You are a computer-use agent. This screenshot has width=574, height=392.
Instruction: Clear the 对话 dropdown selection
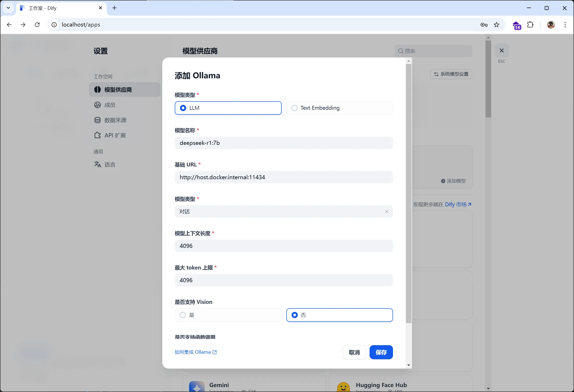[x=387, y=211]
